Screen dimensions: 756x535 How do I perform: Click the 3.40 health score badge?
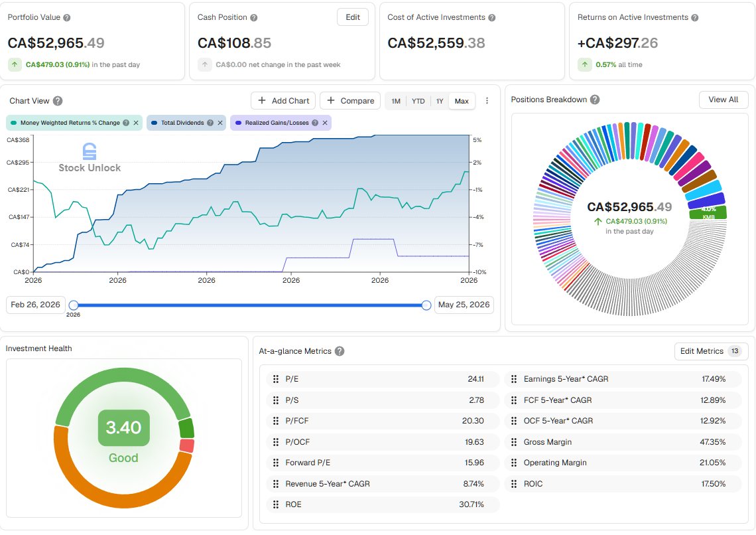(x=124, y=428)
